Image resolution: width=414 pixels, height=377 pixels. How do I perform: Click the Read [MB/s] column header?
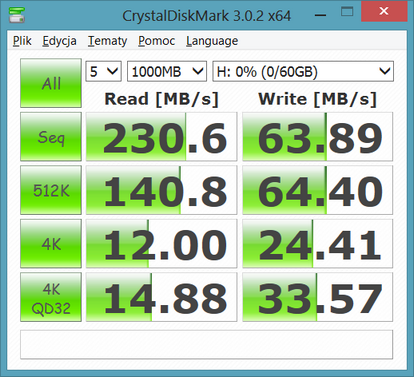(161, 99)
